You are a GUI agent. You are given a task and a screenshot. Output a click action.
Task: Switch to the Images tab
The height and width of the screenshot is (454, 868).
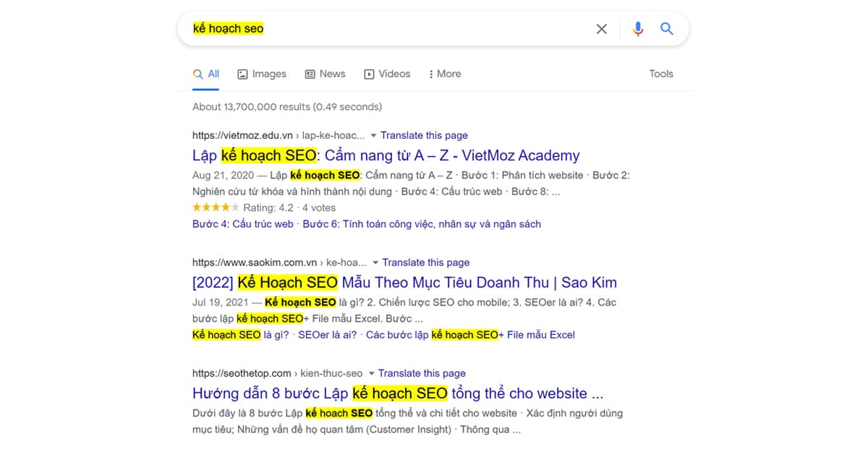(262, 74)
